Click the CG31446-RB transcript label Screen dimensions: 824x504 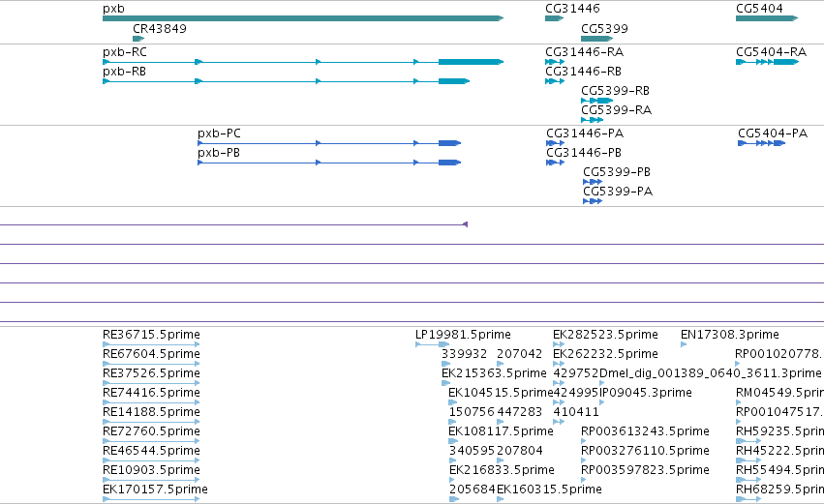coord(583,72)
